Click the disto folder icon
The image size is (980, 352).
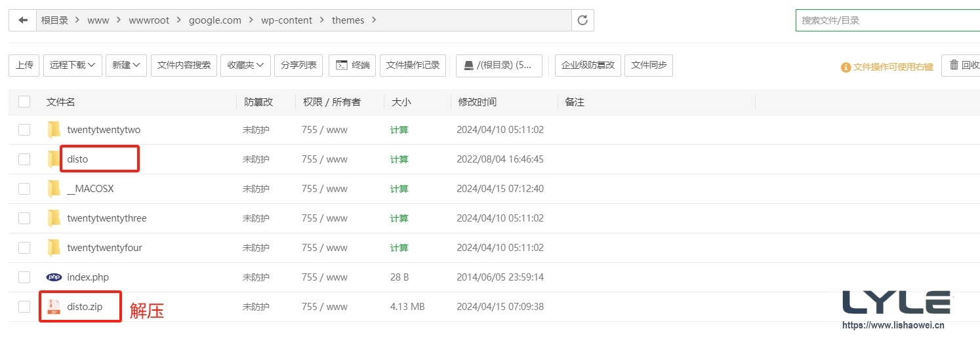click(54, 159)
